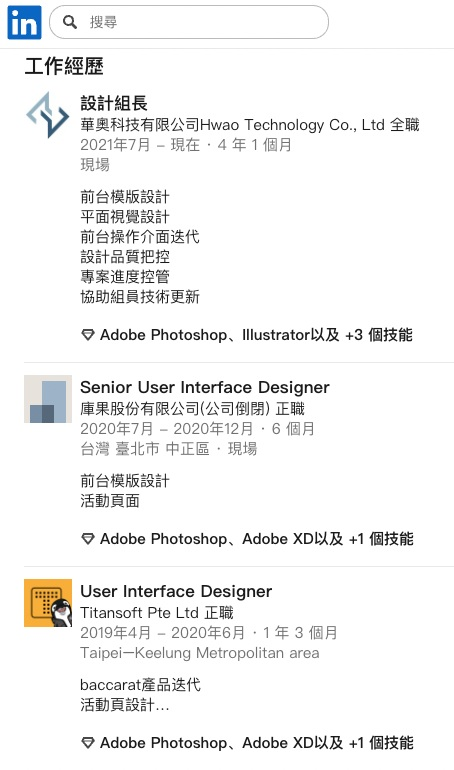Open the Hwao Technology company logo
Screen dimensions: 454x770
pos(48,115)
